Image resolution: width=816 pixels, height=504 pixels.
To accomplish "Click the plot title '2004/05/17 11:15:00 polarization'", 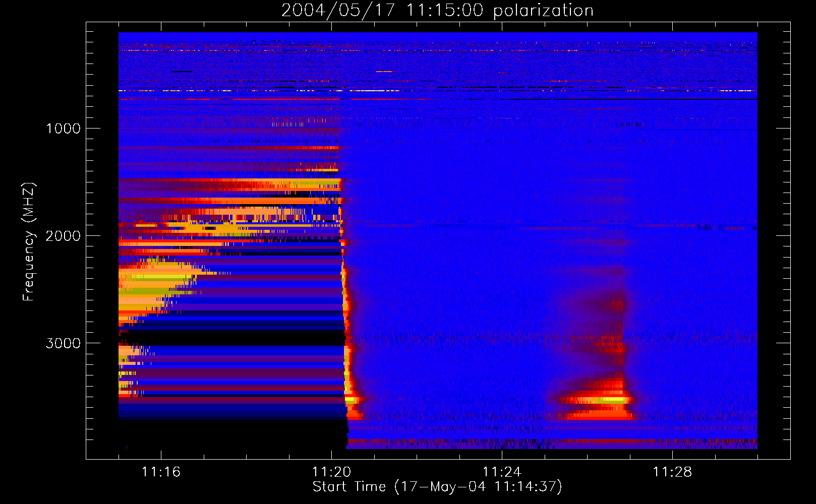I will pyautogui.click(x=437, y=11).
